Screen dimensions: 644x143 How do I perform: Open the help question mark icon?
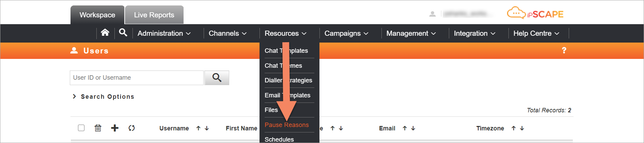(x=564, y=50)
